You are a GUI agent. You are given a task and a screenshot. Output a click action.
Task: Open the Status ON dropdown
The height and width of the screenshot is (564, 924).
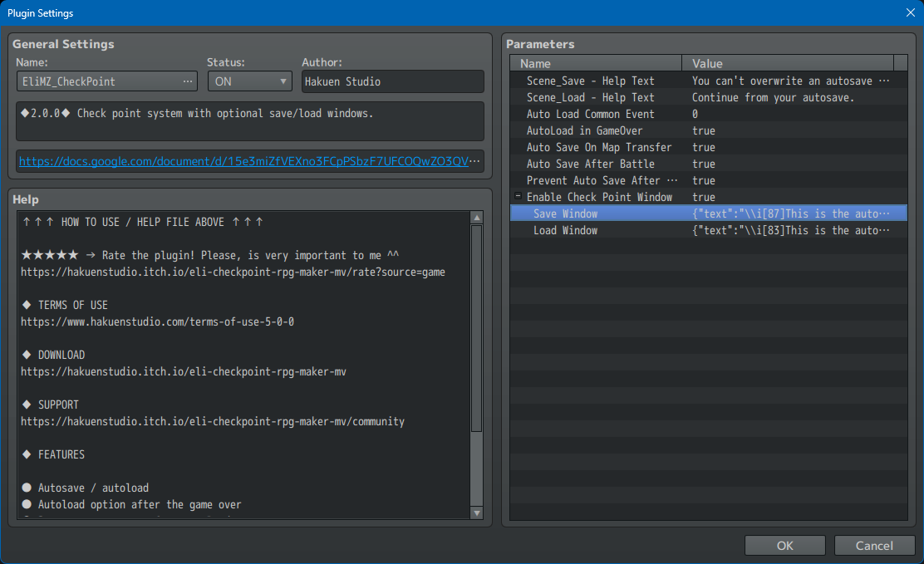pos(250,81)
